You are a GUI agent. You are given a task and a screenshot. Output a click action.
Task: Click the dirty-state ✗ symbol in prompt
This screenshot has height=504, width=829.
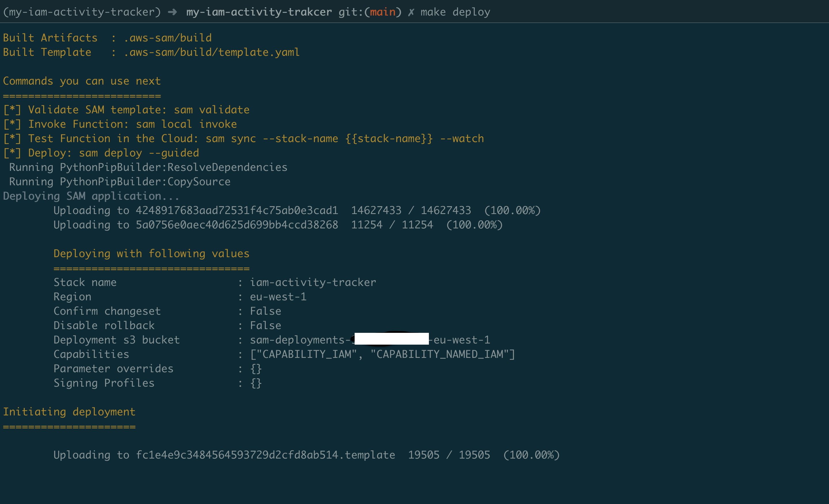pyautogui.click(x=411, y=12)
